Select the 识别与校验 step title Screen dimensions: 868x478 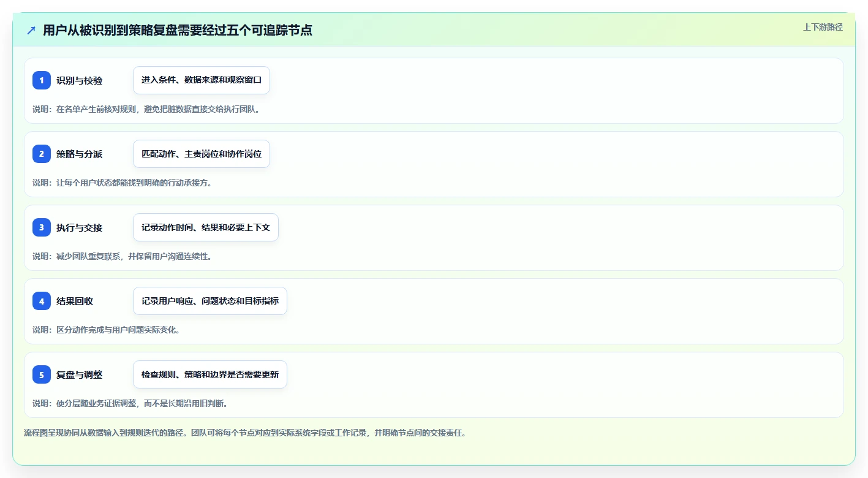coord(79,80)
